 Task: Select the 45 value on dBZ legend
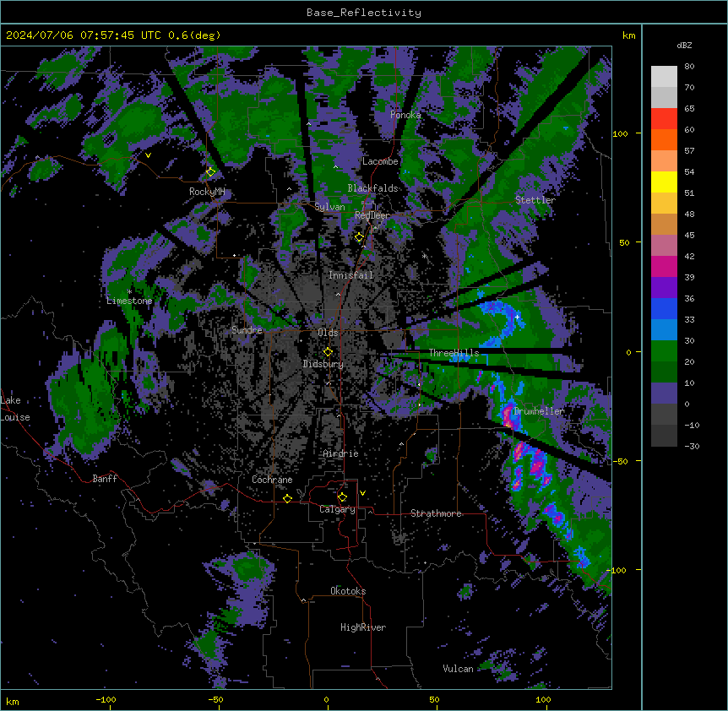tap(689, 236)
